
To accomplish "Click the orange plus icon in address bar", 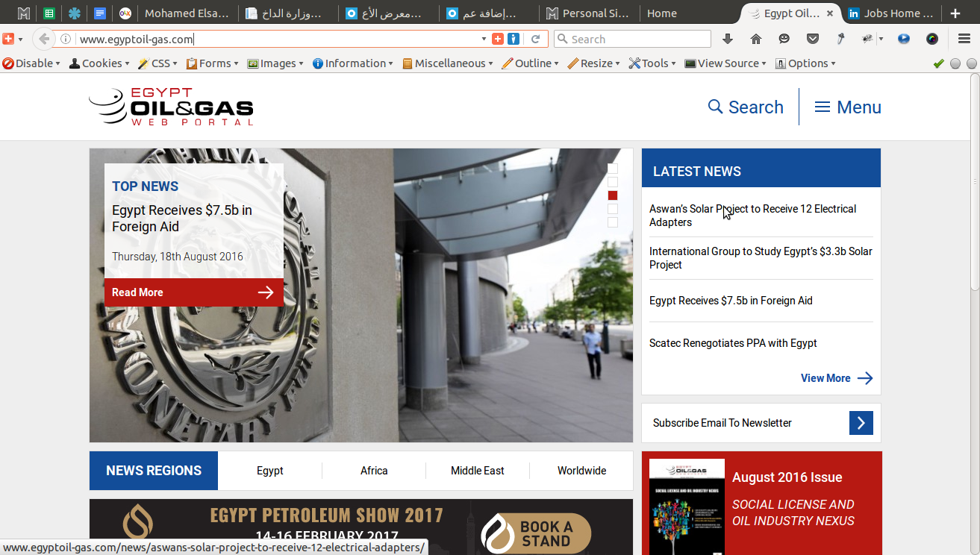I will (x=498, y=40).
